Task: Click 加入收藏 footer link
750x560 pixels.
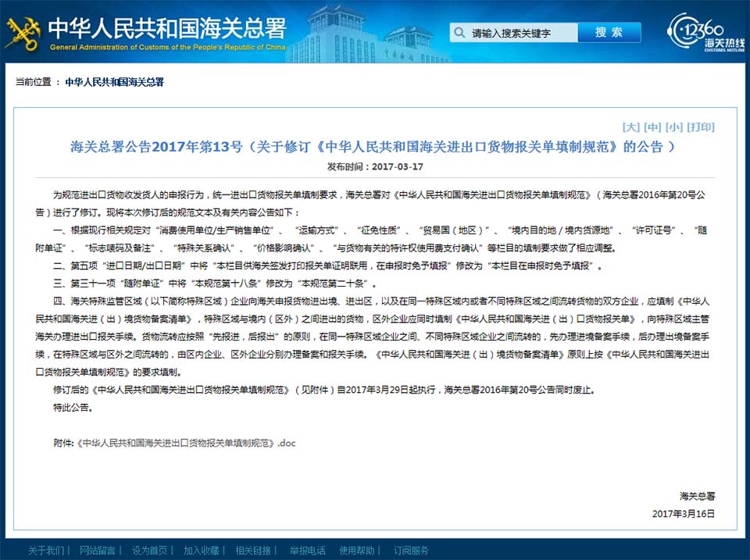Action: click(x=202, y=551)
